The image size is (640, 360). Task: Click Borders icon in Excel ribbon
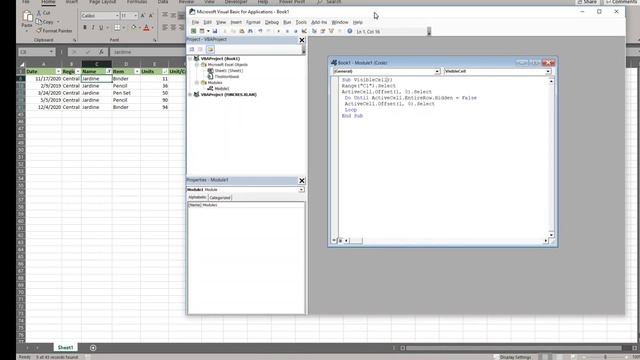117,28
